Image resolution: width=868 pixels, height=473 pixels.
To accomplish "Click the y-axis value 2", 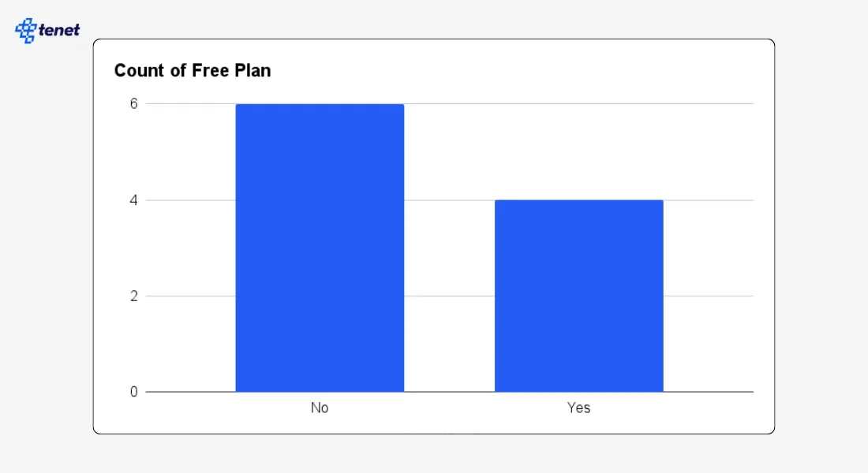I will [x=134, y=296].
